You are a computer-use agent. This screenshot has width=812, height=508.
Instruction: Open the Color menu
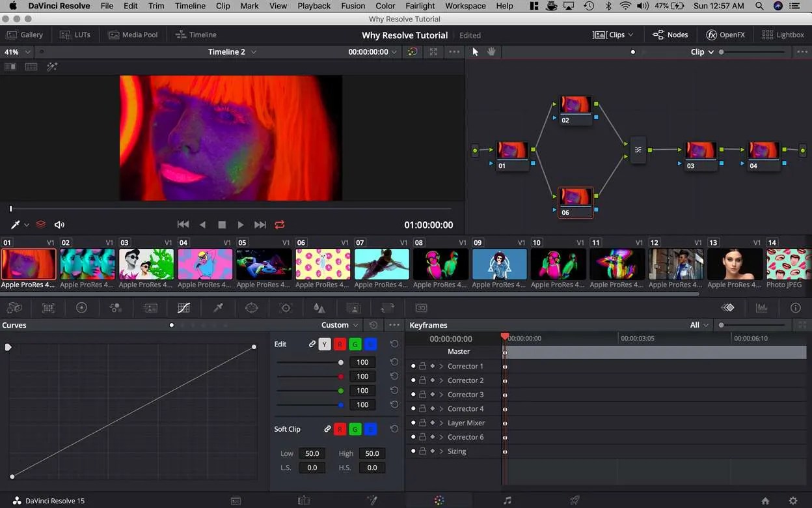(x=385, y=6)
